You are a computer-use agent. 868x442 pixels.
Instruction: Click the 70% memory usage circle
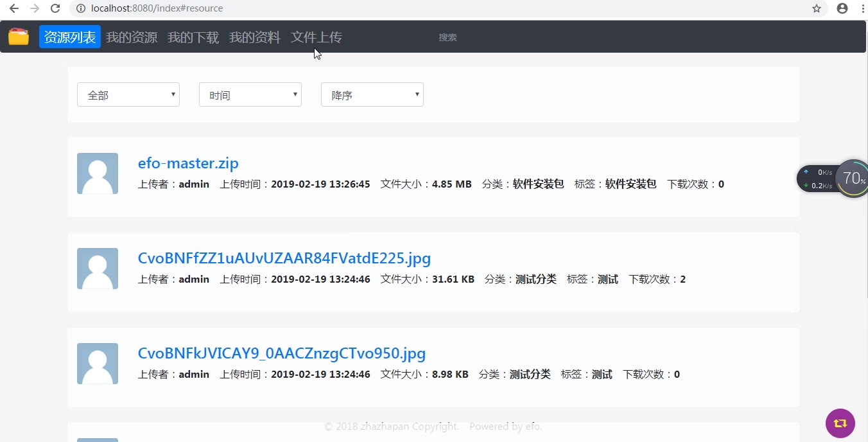pos(853,179)
